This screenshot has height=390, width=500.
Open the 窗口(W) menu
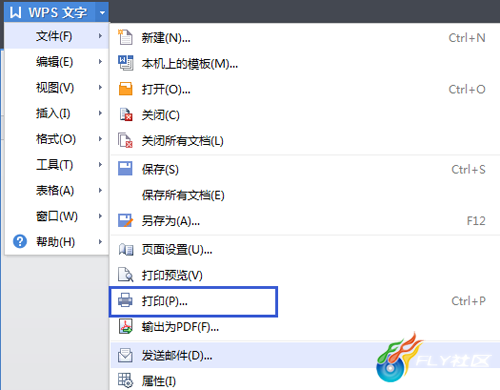(x=57, y=216)
